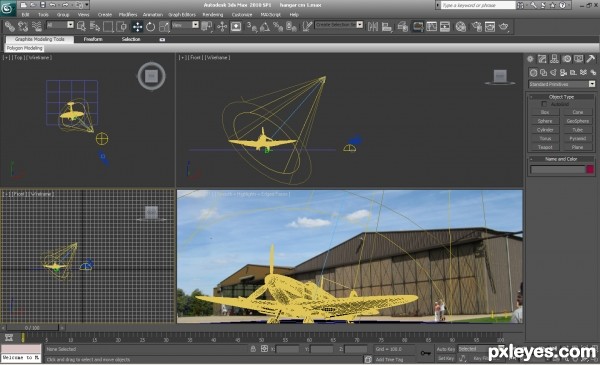Toggle the Window/Crossing selection mode
This screenshot has width=600, height=365.
point(122,26)
